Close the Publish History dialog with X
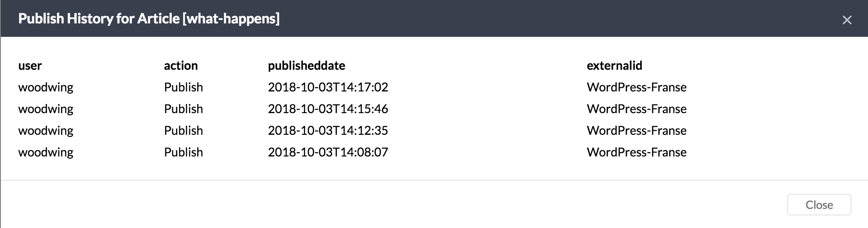Viewport: 868px width, 228px height. (847, 20)
